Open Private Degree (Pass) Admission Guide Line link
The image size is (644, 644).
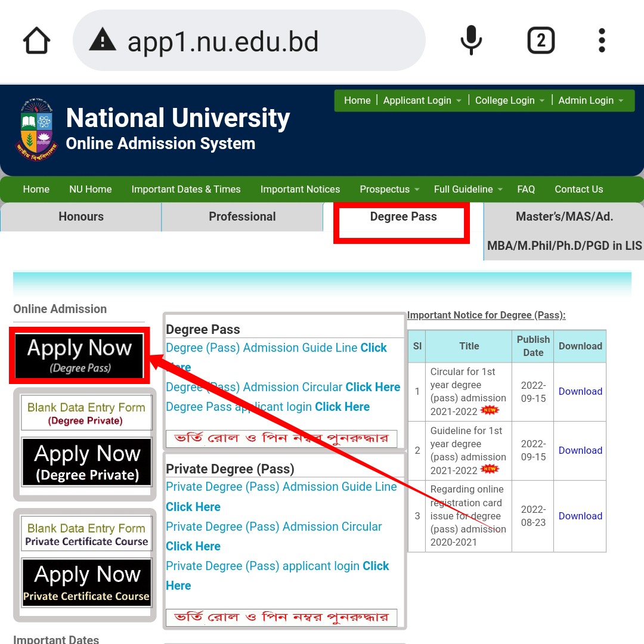point(281,496)
